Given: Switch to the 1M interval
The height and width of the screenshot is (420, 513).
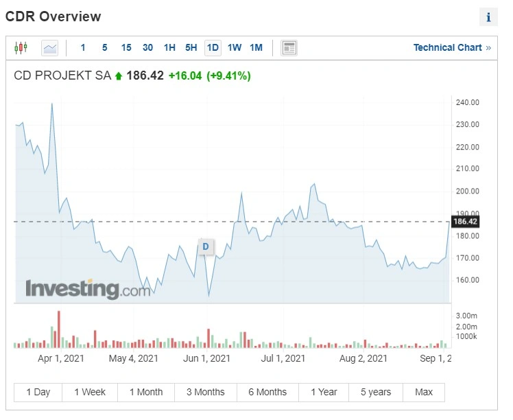Looking at the screenshot, I should pos(256,48).
